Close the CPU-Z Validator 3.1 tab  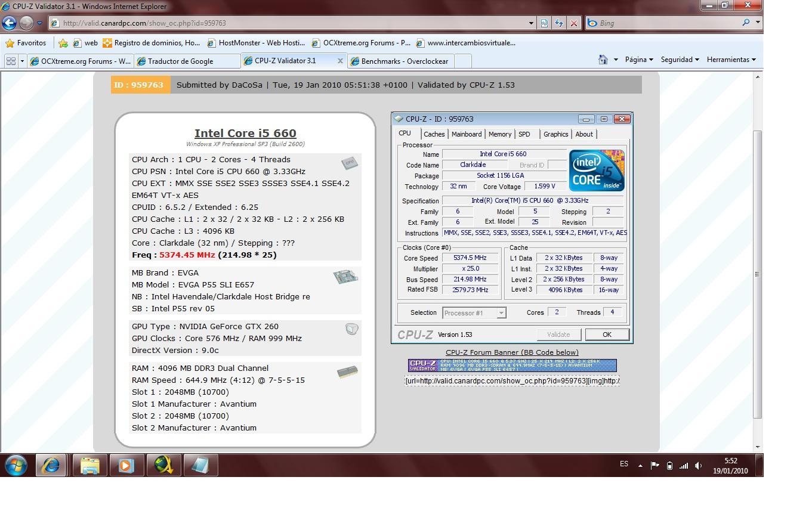[341, 60]
